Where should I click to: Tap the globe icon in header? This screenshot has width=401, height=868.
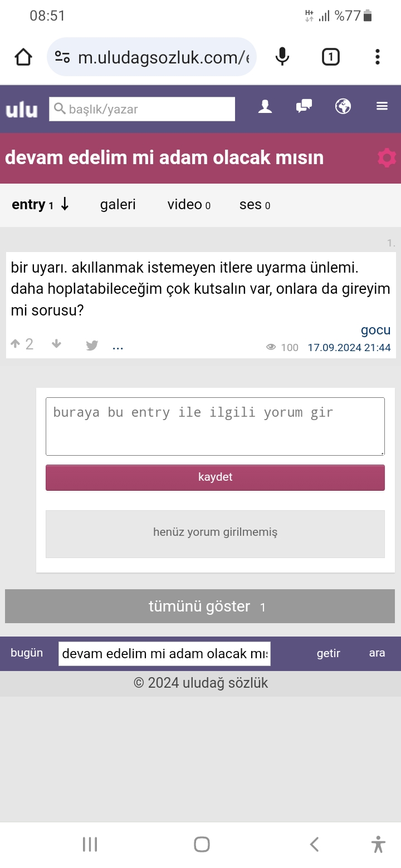343,106
